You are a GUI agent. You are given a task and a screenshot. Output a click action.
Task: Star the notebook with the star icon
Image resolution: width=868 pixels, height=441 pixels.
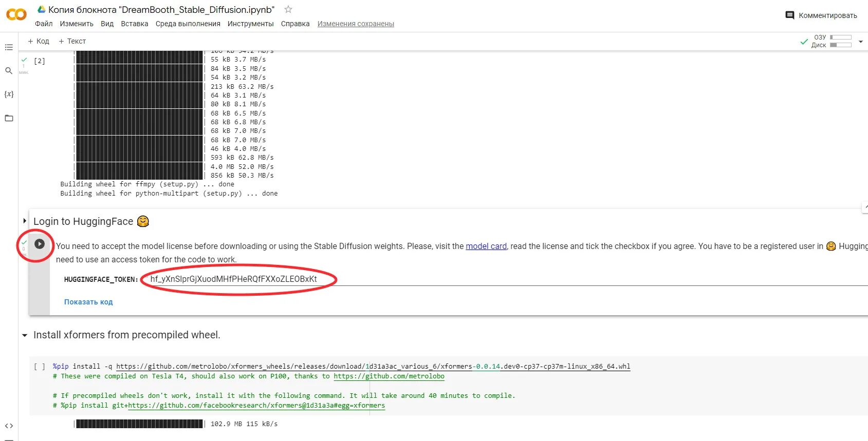pos(288,9)
